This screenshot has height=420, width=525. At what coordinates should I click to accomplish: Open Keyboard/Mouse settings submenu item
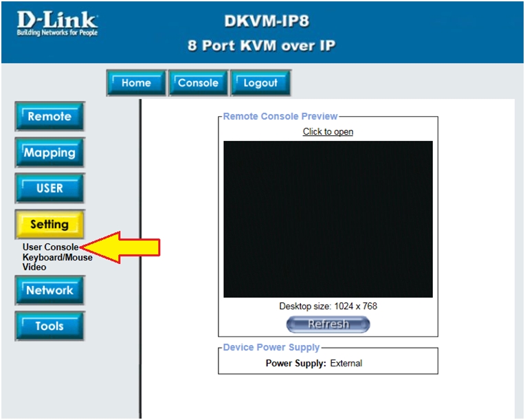tap(57, 258)
